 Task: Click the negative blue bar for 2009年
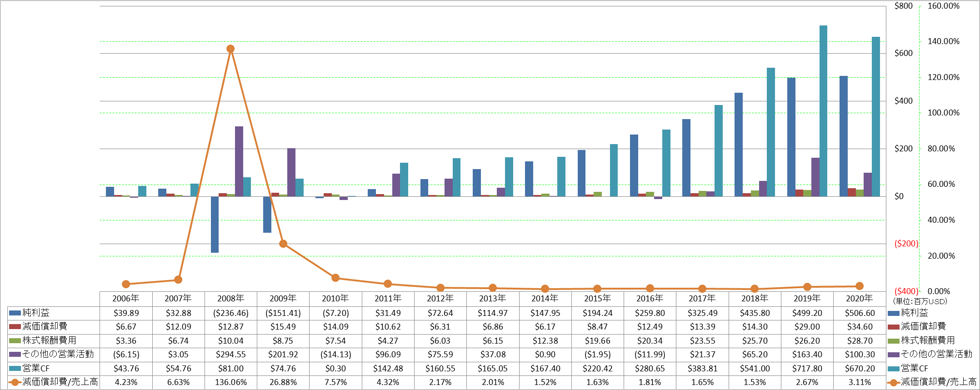coord(267,215)
